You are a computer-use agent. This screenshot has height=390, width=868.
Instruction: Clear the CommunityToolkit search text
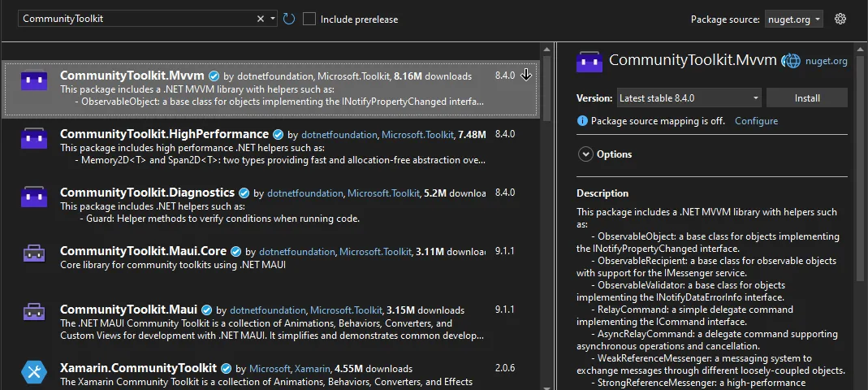[261, 19]
